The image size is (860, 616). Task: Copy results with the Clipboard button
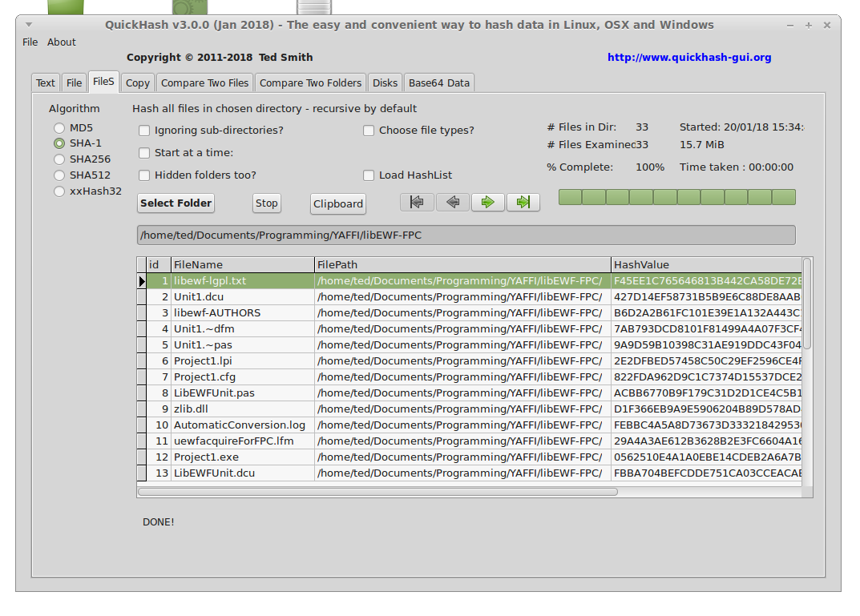pyautogui.click(x=337, y=203)
